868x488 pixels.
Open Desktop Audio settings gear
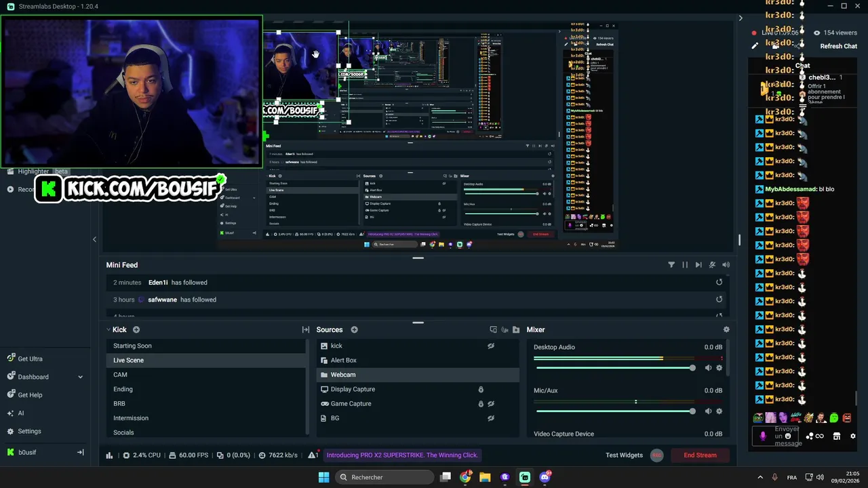tap(719, 368)
